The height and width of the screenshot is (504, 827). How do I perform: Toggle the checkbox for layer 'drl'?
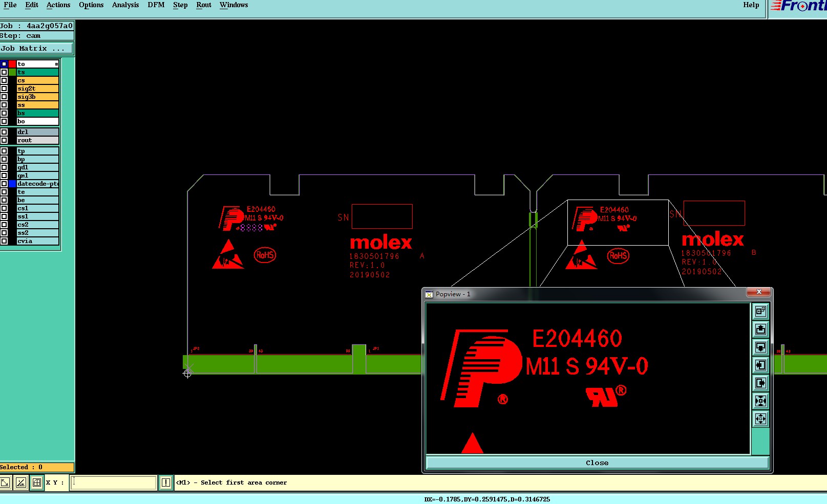(x=4, y=132)
